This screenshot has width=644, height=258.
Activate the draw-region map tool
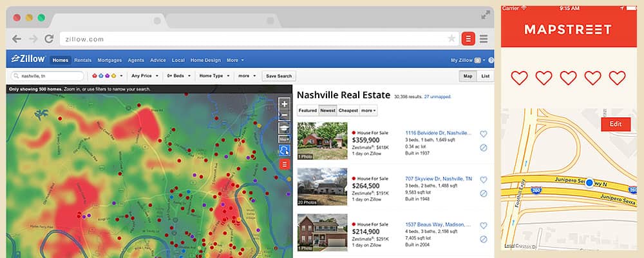(x=284, y=150)
